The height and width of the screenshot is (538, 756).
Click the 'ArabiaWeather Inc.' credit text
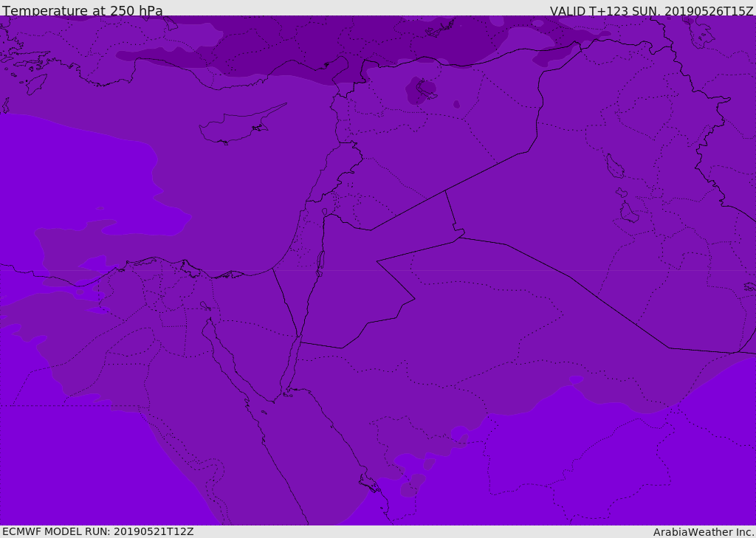[704, 532]
